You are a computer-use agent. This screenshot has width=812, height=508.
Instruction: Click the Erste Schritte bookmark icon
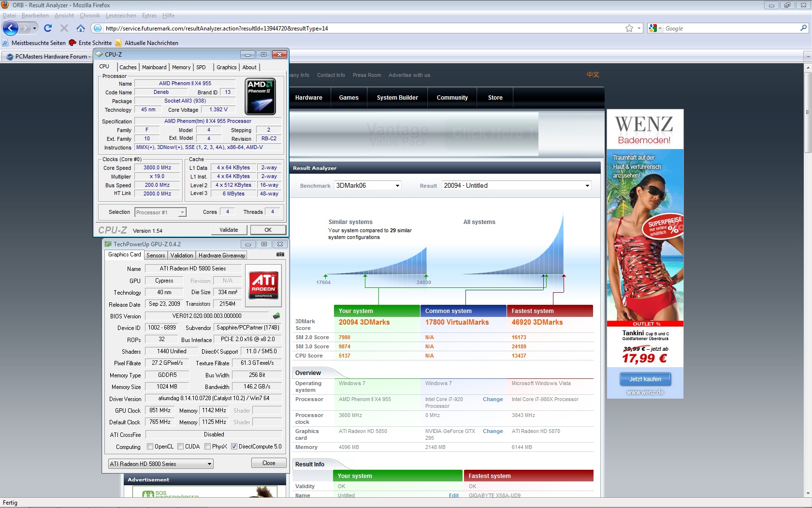[x=72, y=43]
